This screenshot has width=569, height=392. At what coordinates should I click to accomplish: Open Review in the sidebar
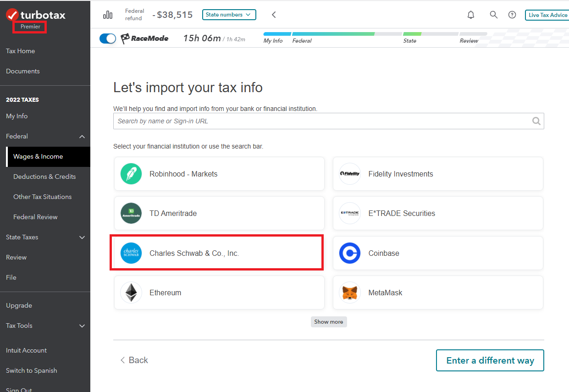[x=17, y=257]
